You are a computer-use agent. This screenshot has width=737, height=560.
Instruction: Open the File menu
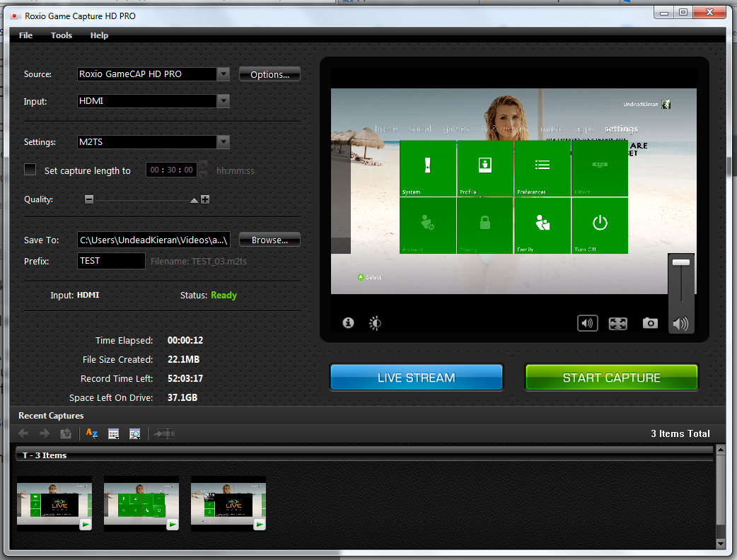(25, 35)
